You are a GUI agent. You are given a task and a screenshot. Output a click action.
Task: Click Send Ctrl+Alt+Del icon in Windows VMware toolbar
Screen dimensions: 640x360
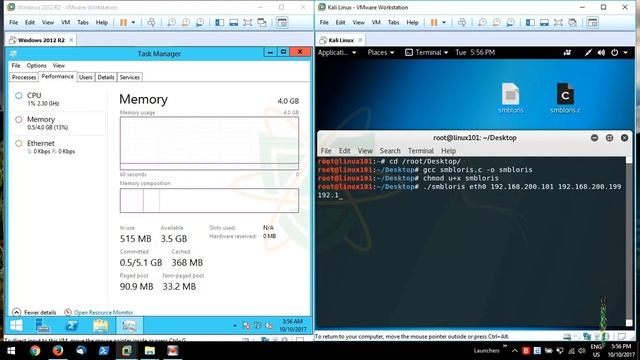click(x=151, y=22)
